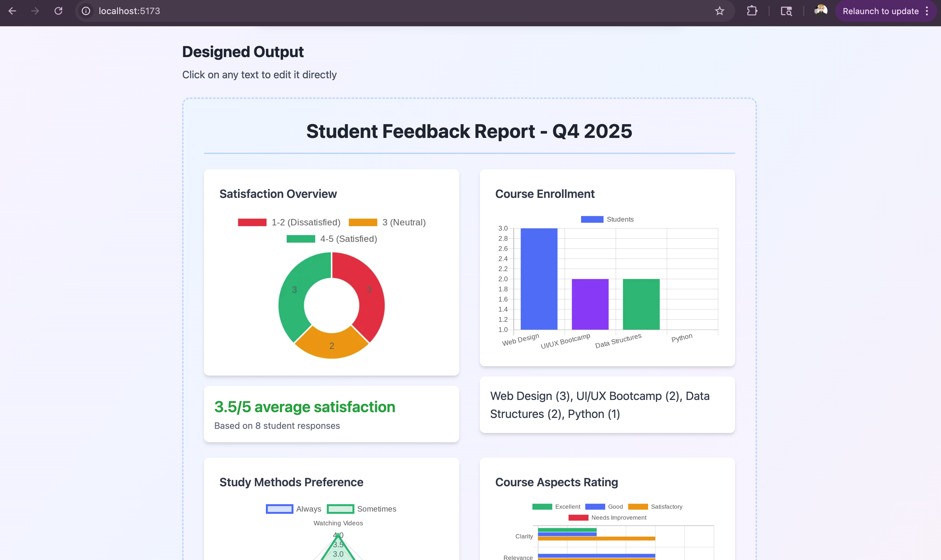
Task: Toggle the 1-2 (Dissatisfied) legend item
Action: pos(289,222)
